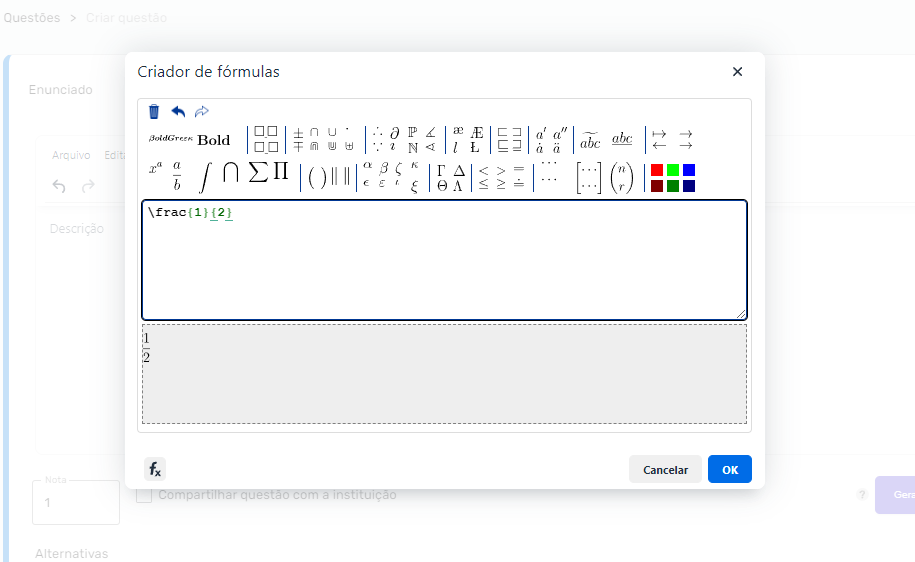Screen dimensions: 915x562
Task: Undo the last formula edit
Action: pyautogui.click(x=178, y=111)
